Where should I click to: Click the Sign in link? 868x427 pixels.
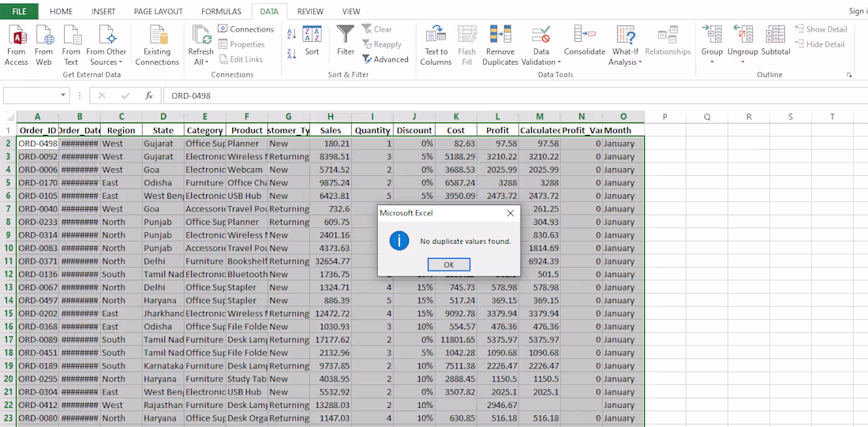tap(858, 11)
